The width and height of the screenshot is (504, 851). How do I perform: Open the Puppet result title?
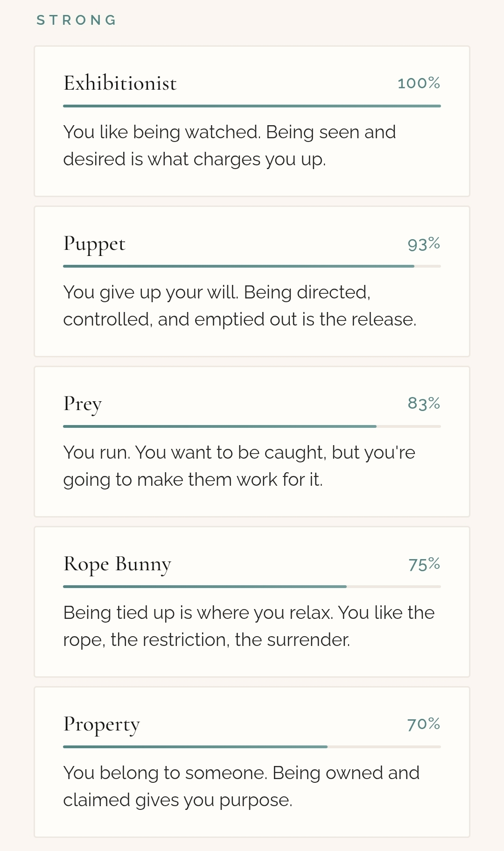pyautogui.click(x=94, y=244)
